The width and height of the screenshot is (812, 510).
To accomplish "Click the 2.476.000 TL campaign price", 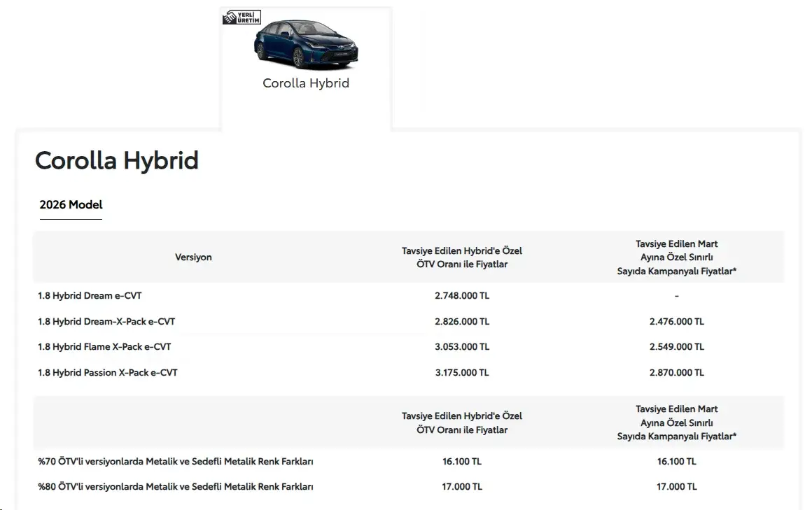I will click(676, 322).
